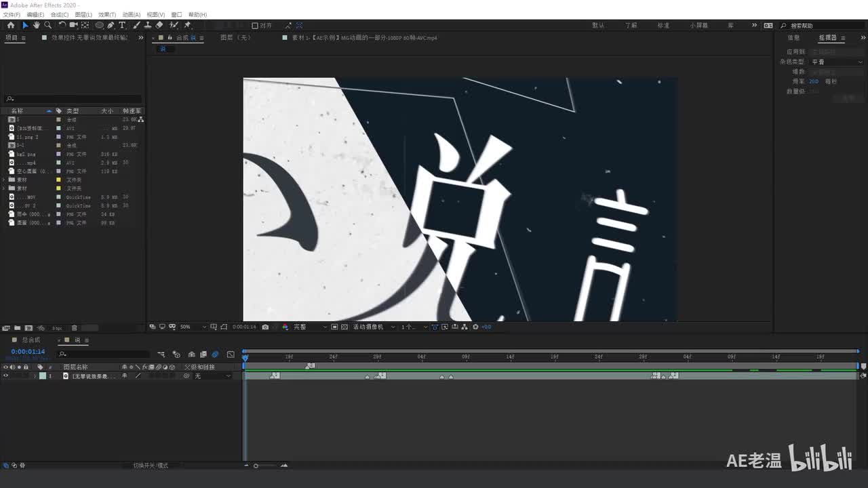Toggle the snapping 对齐 checkbox
Viewport: 868px width, 488px height.
click(255, 26)
